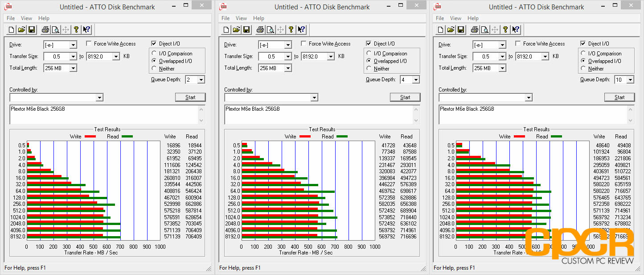The width and height of the screenshot is (644, 275).
Task: Click the Open folder icon in left window
Action: (x=22, y=29)
